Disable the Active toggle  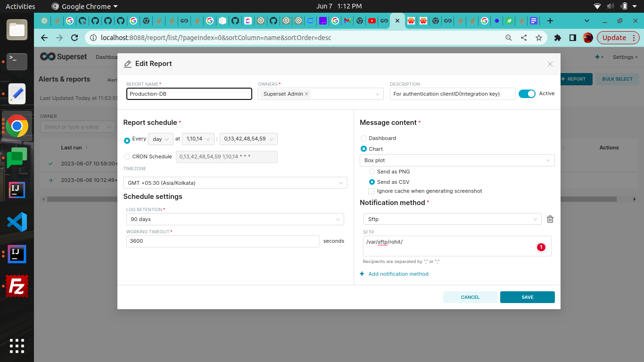pyautogui.click(x=527, y=93)
